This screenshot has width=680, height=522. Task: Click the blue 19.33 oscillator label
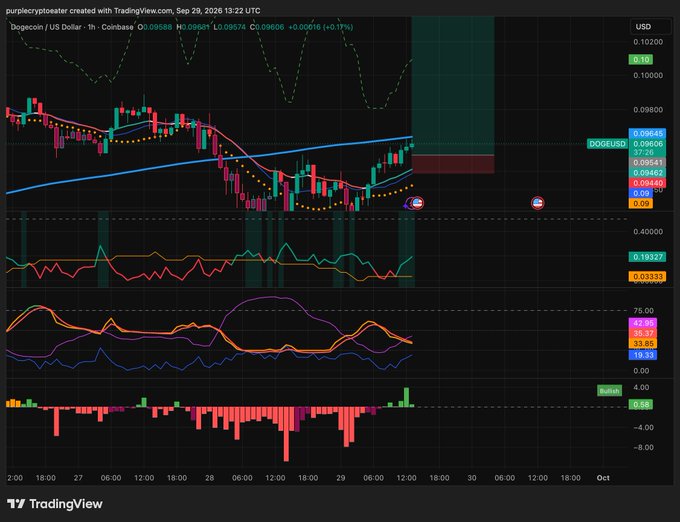click(x=643, y=355)
